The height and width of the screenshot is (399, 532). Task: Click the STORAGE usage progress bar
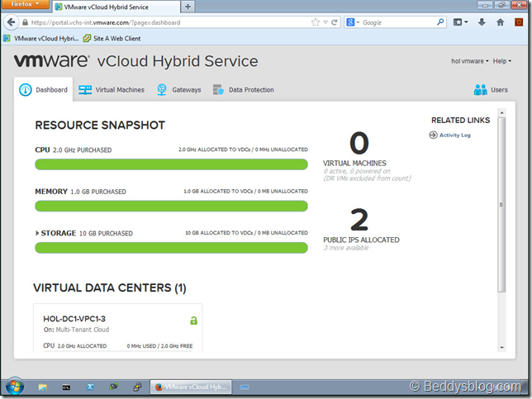tap(171, 248)
